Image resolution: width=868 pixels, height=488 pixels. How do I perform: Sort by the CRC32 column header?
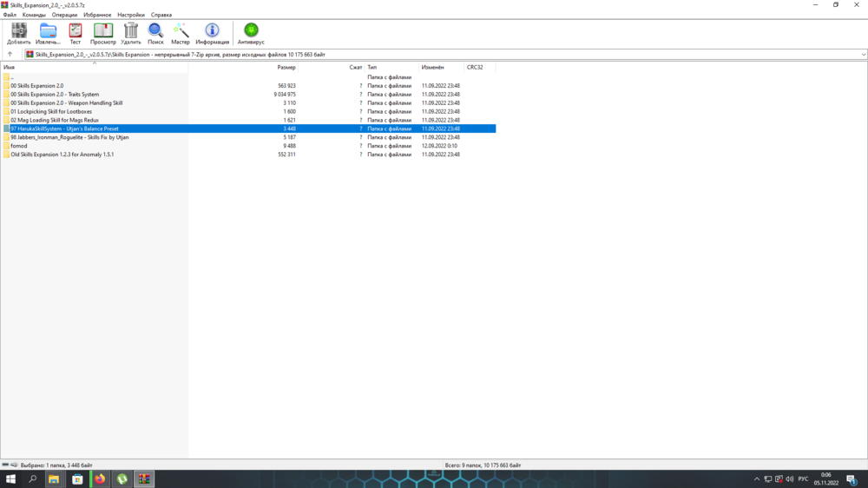[480, 67]
